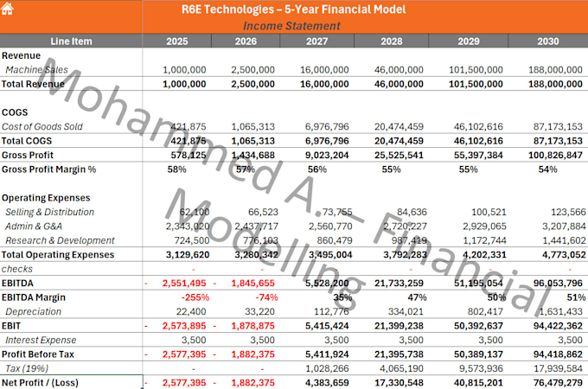
Task: Click Selling & Distribution 2029 value 100,521
Action: click(x=489, y=212)
